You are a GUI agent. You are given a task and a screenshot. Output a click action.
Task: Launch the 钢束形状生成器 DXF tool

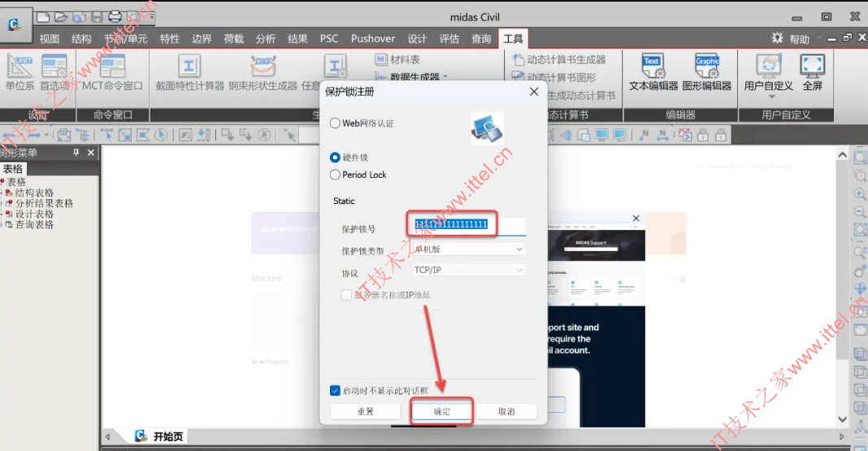263,72
